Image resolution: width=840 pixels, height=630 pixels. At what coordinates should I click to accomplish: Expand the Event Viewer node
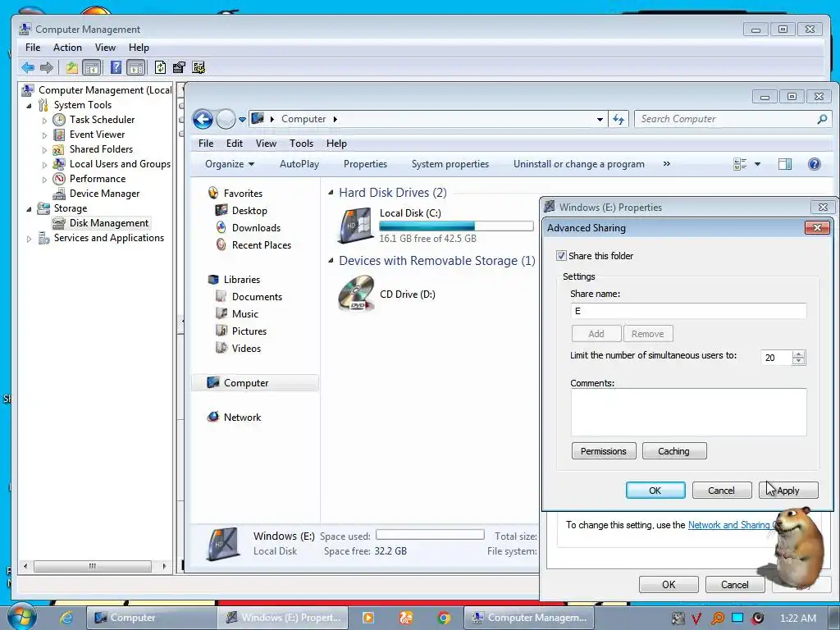44,135
